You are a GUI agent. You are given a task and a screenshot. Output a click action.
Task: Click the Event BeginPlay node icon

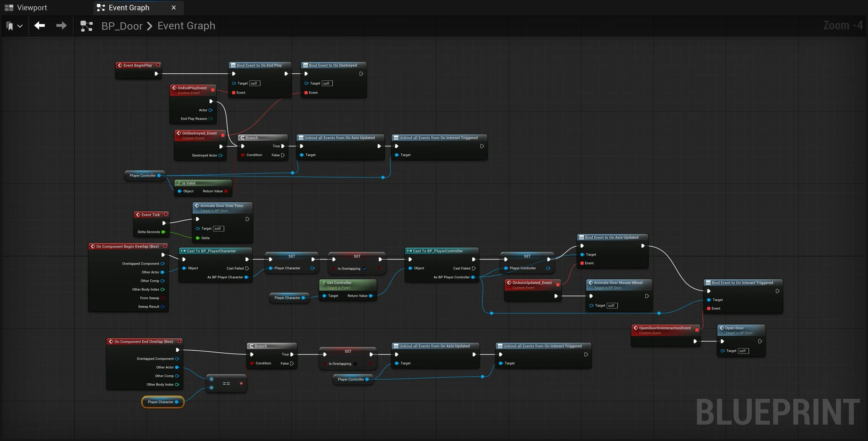120,65
